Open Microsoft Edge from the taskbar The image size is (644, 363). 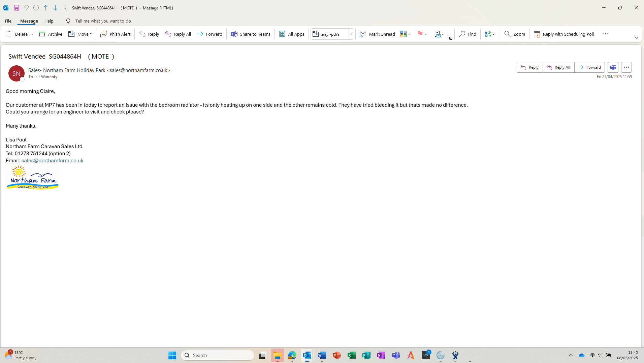pyautogui.click(x=292, y=355)
